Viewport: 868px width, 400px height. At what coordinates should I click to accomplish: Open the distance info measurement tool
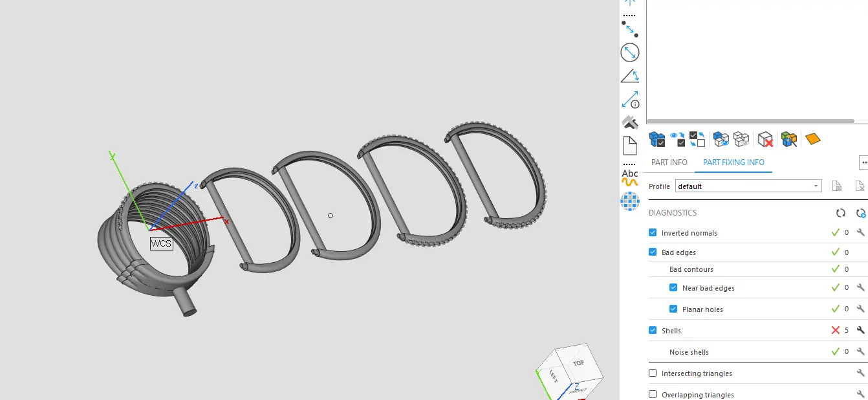pos(630,100)
